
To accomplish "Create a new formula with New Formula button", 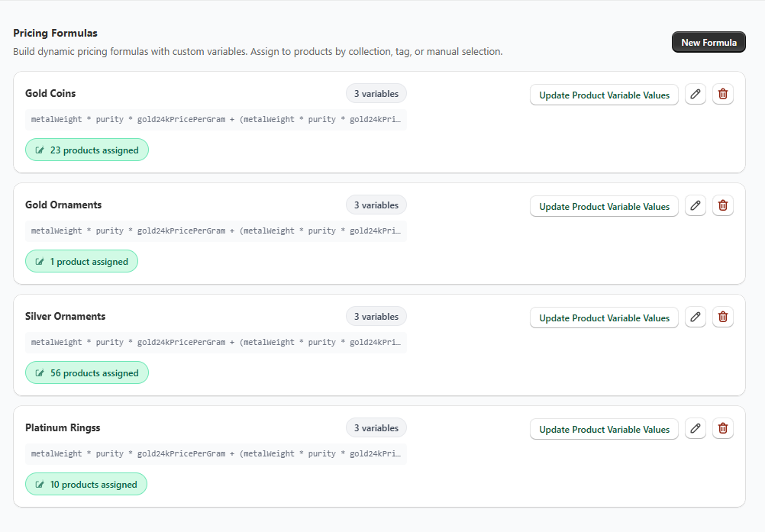I will click(708, 43).
